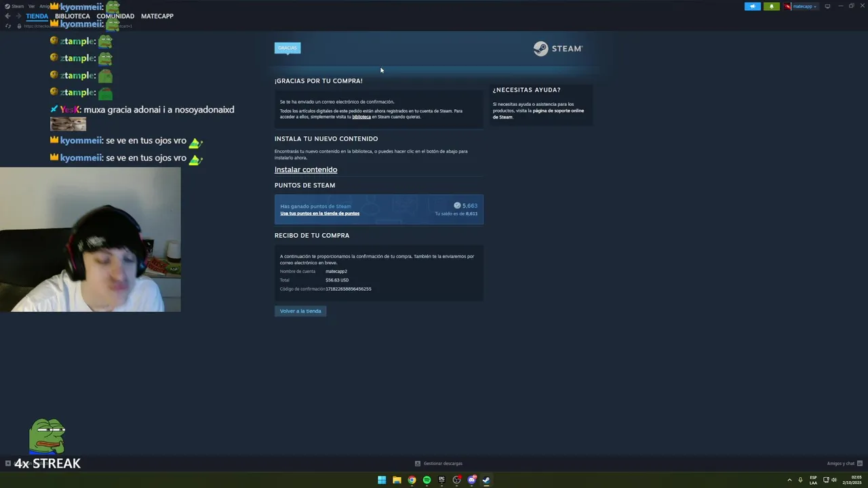This screenshot has width=868, height=488.
Task: Open the Ver menu
Action: point(31,6)
